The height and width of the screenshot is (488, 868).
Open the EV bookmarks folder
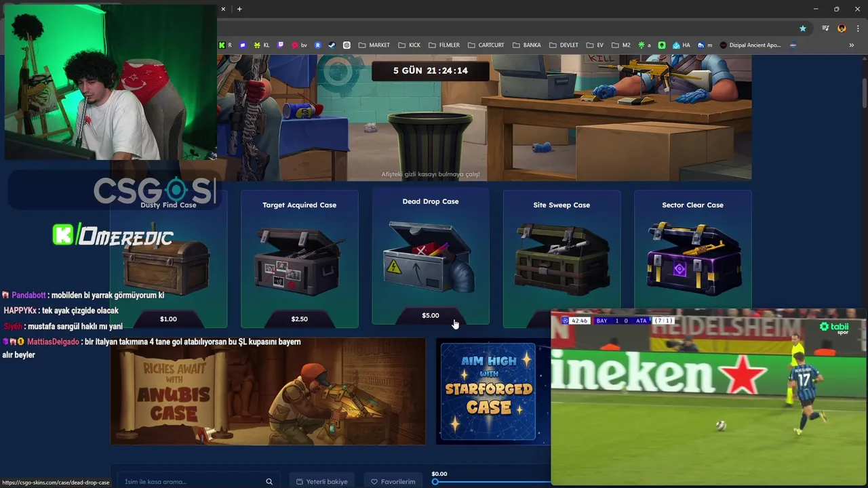coord(595,45)
